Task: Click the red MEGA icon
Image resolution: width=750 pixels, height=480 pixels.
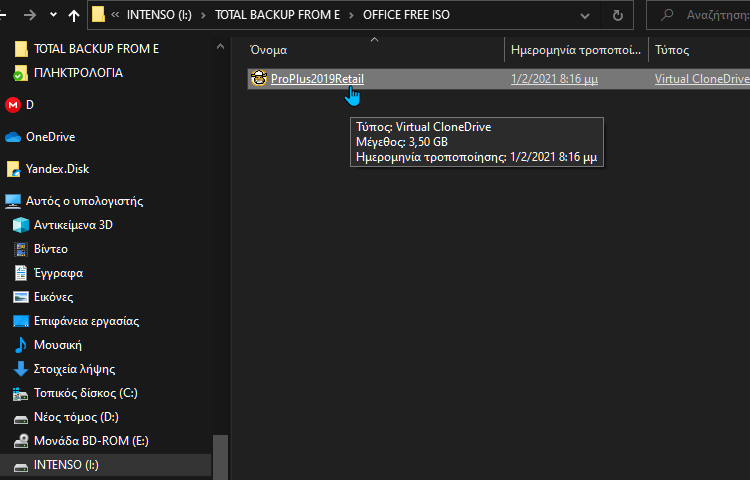Action: pyautogui.click(x=13, y=105)
